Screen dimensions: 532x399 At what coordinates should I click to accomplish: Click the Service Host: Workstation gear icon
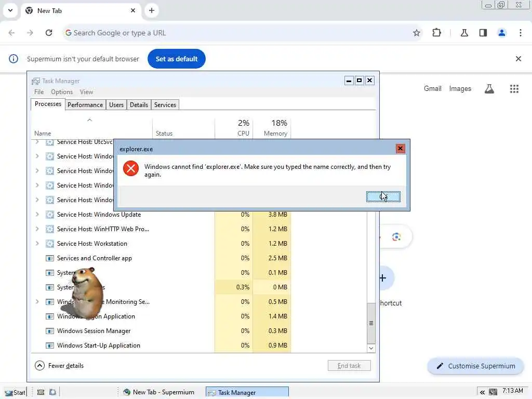[50, 244]
